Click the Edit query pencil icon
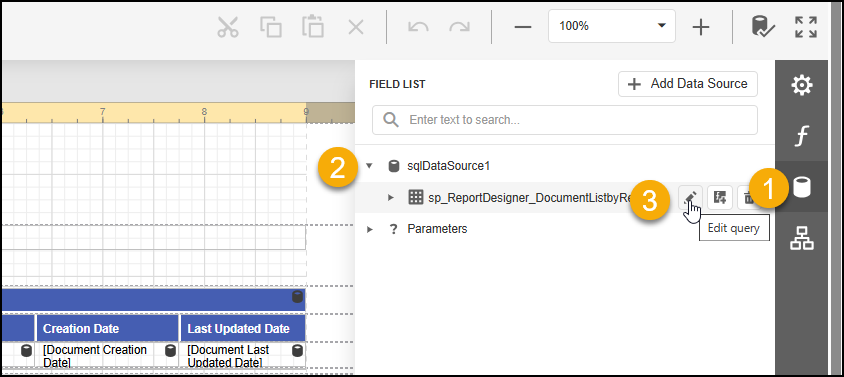844x377 pixels. tap(691, 197)
